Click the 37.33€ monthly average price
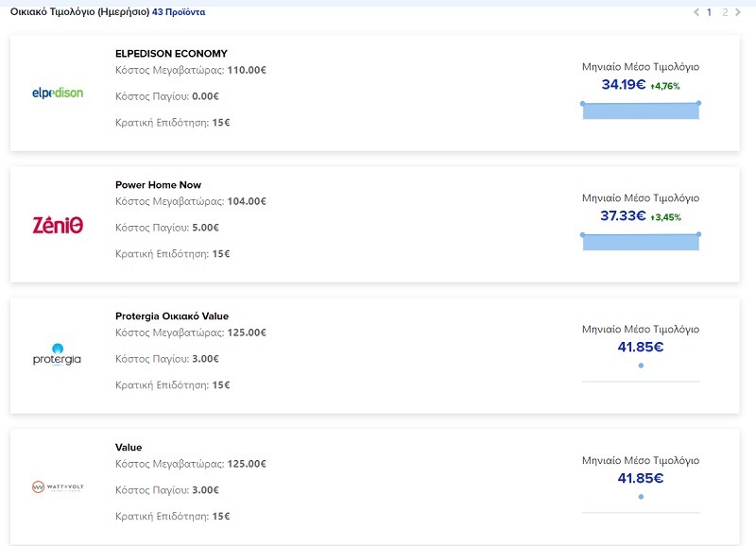The width and height of the screenshot is (756, 546). (623, 216)
